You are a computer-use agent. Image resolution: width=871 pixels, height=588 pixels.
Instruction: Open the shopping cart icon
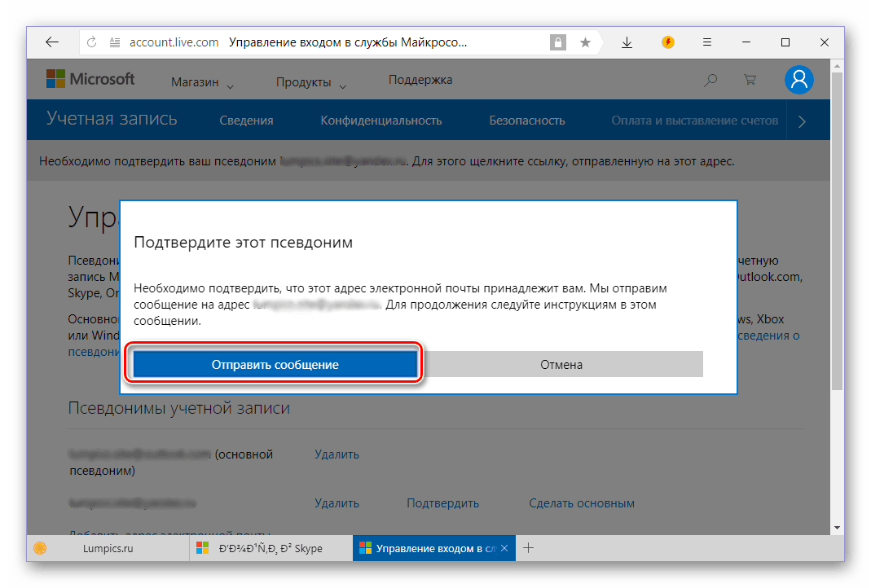pyautogui.click(x=750, y=80)
